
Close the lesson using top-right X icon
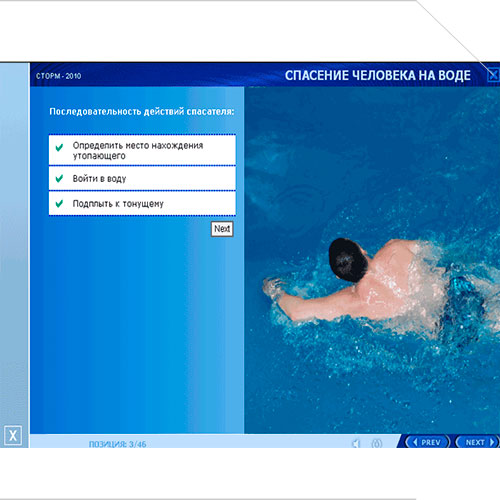point(494,75)
